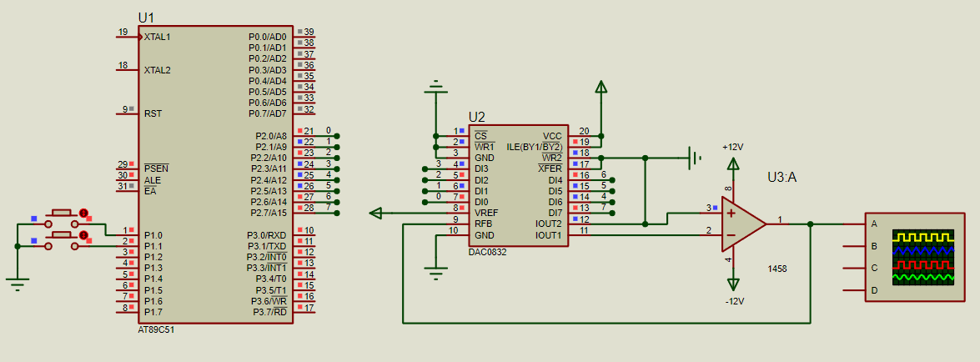Select the +12V power terminal arrow

[732, 163]
